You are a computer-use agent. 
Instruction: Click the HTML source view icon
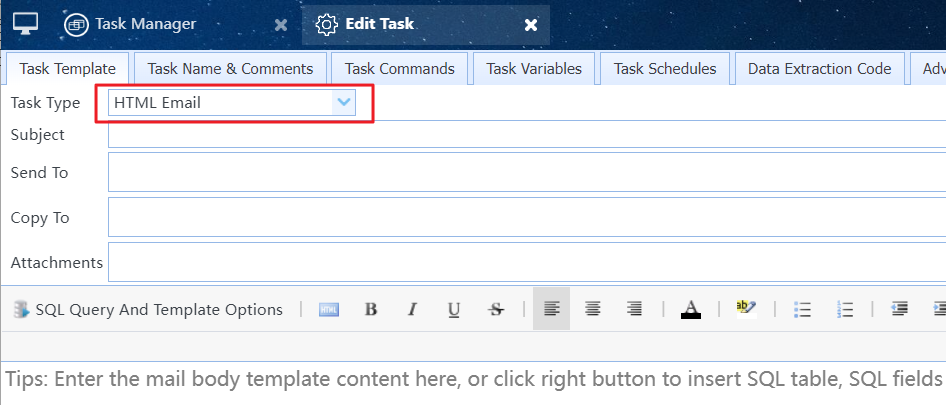click(329, 310)
